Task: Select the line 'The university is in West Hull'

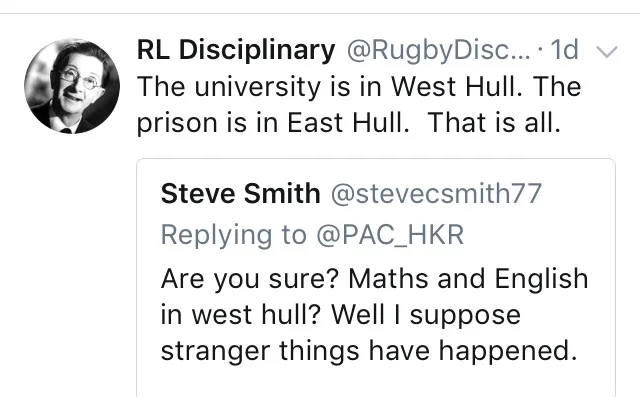Action: pos(329,86)
